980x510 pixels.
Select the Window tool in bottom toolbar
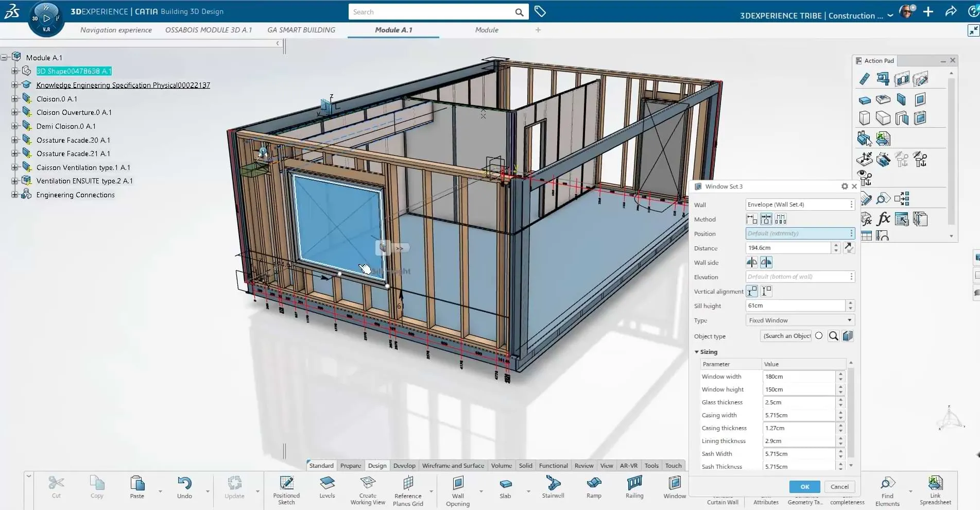675,487
